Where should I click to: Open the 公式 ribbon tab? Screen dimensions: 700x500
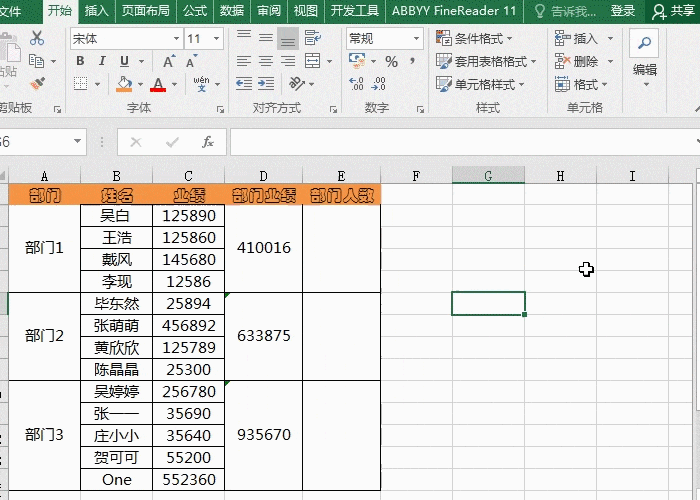click(195, 11)
